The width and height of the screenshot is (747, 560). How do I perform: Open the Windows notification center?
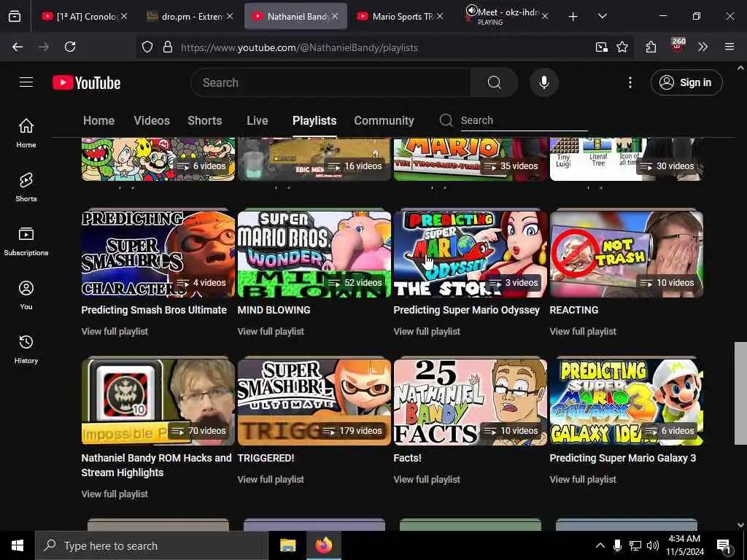tap(723, 545)
